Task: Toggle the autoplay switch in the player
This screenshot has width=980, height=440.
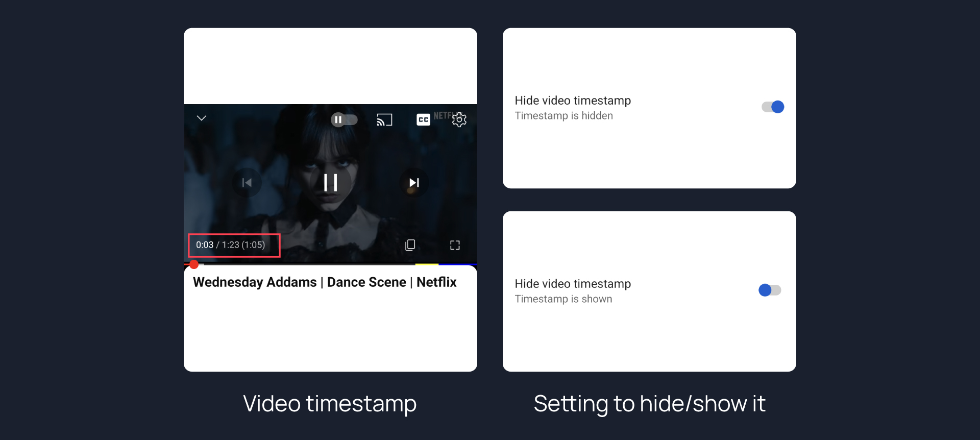Action: (344, 119)
